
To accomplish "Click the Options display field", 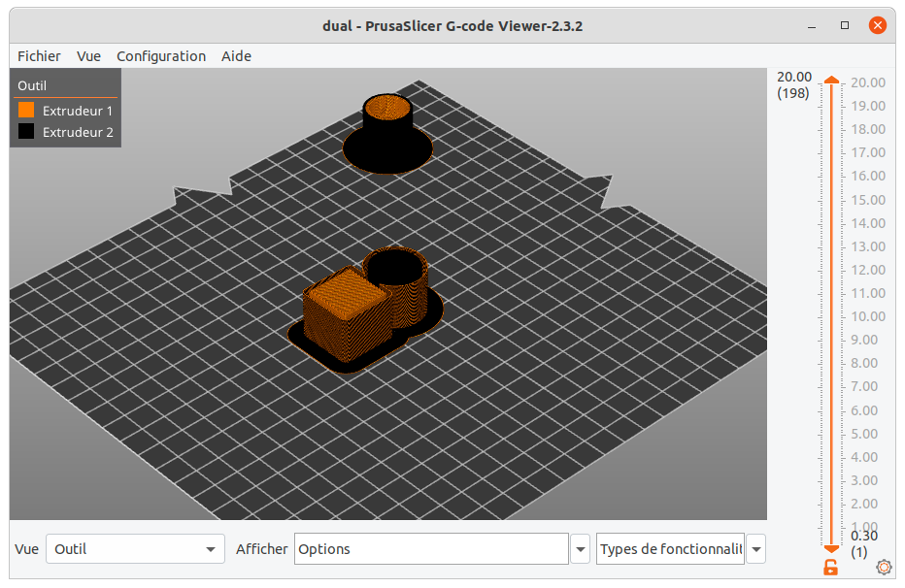I will (431, 549).
